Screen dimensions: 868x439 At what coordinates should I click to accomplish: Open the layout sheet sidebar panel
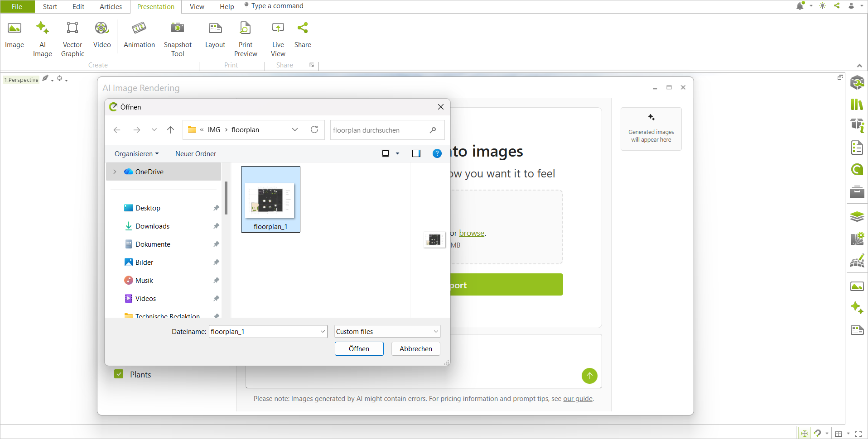pyautogui.click(x=857, y=330)
